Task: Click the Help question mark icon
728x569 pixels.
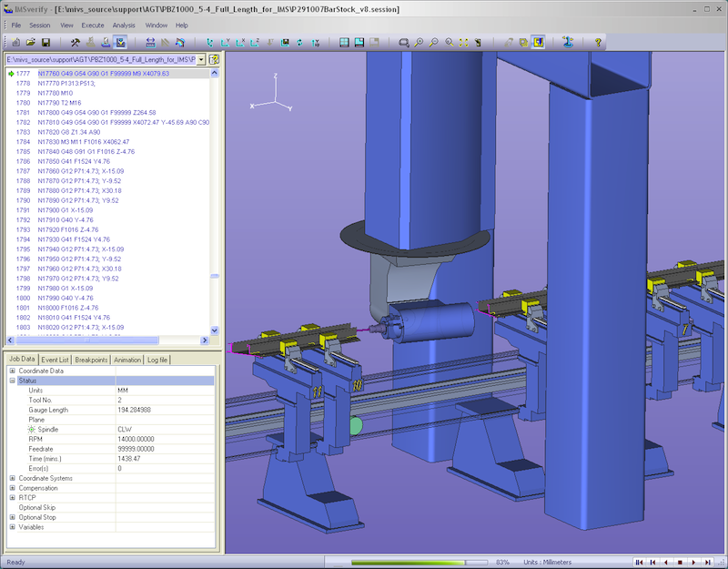Action: click(598, 42)
